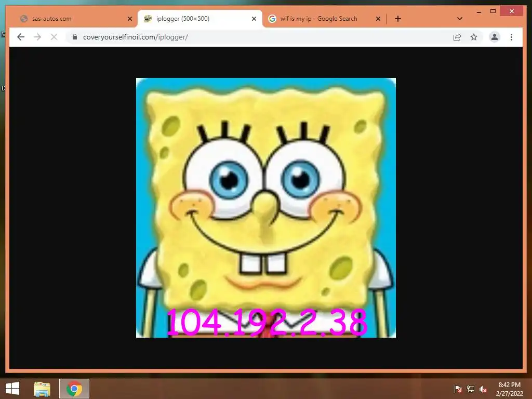Open a new tab with the plus button
The image size is (532, 399).
[x=398, y=19]
